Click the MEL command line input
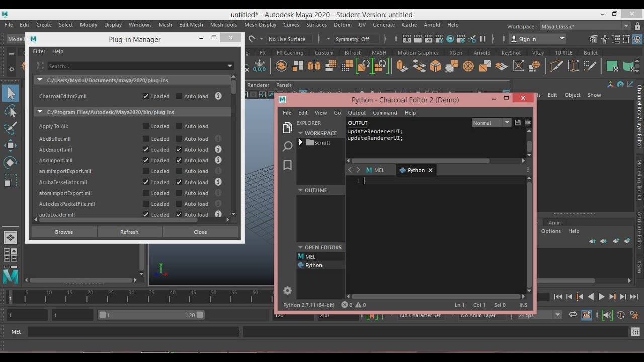644x362 pixels. pyautogui.click(x=133, y=332)
